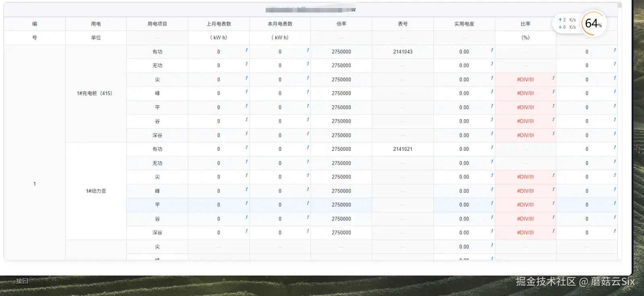
Task: Select the 本月电表数 column header
Action: (x=280, y=24)
